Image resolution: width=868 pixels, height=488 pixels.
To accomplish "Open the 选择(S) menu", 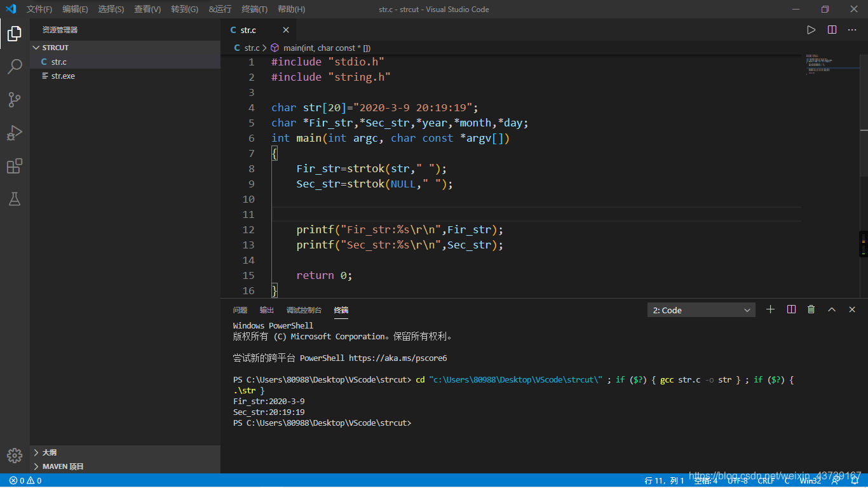I will [111, 10].
